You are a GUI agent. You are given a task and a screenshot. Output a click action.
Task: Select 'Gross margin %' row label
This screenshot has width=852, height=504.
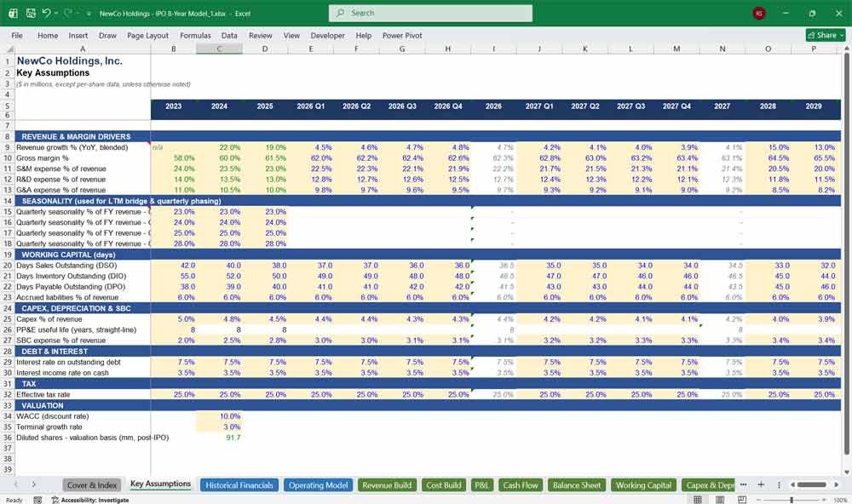point(43,158)
